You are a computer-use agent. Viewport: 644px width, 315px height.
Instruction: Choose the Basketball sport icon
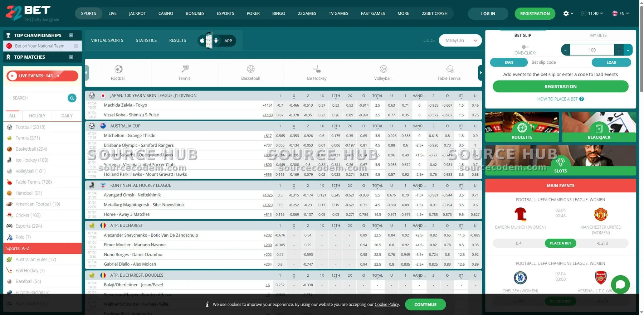(x=250, y=69)
